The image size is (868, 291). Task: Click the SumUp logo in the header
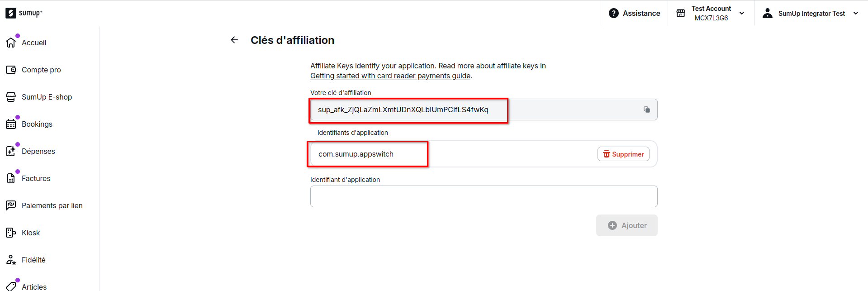point(24,13)
